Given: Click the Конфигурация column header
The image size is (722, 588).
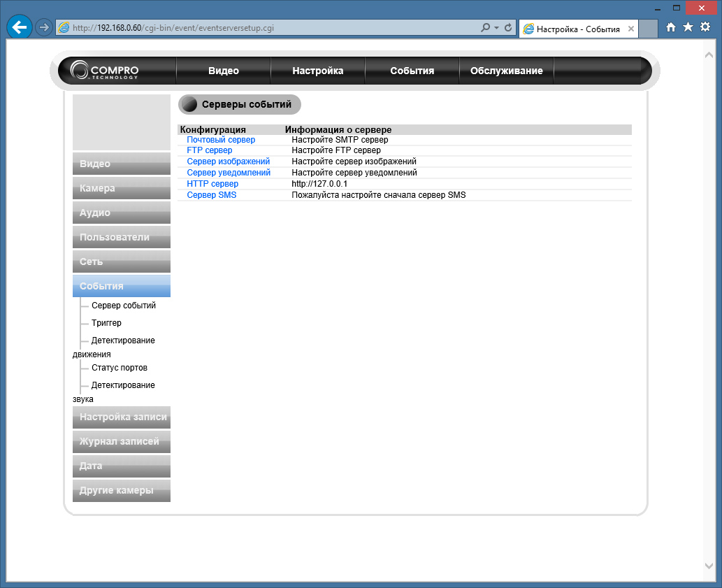Looking at the screenshot, I should click(x=212, y=130).
